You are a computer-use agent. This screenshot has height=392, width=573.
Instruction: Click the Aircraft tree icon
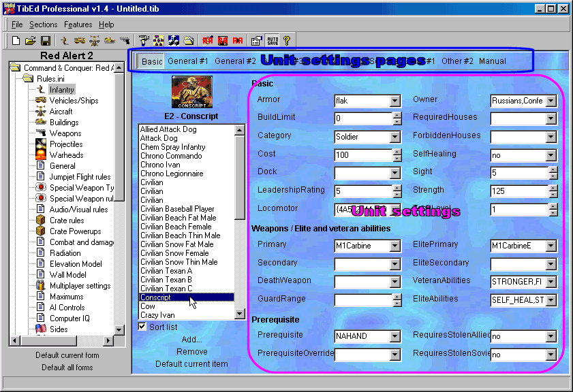point(41,112)
